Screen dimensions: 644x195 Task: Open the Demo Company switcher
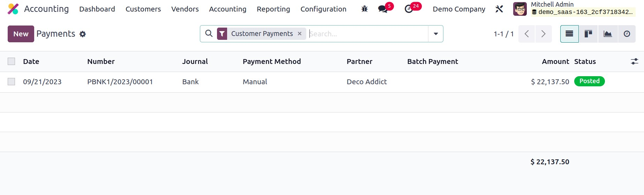[459, 9]
